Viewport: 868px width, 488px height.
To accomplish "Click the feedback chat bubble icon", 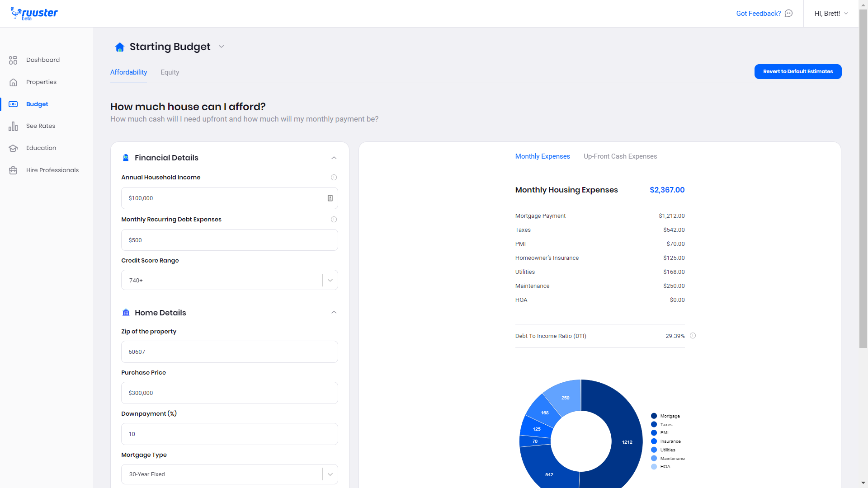I will pos(788,14).
